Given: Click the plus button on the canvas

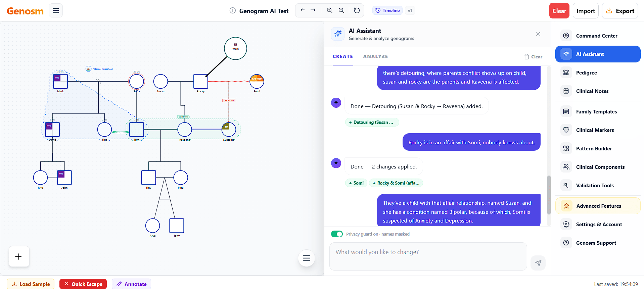Looking at the screenshot, I should [19, 257].
